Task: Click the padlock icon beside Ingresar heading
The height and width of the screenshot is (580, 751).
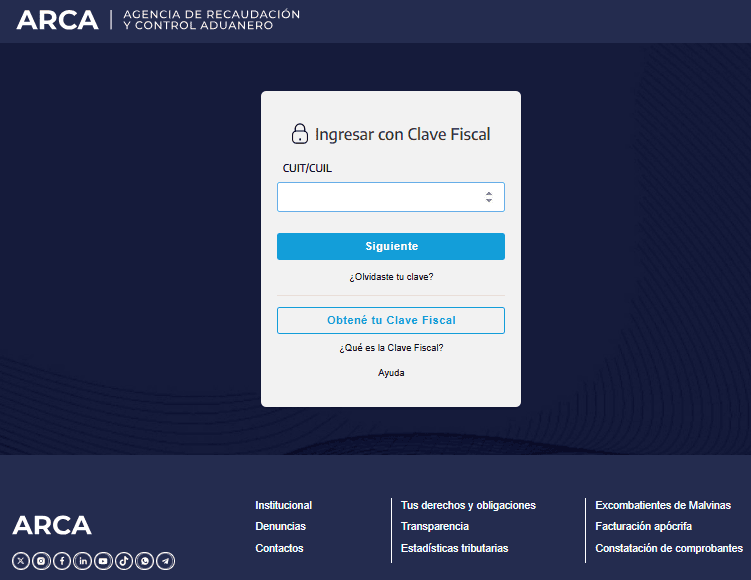Action: pos(300,134)
